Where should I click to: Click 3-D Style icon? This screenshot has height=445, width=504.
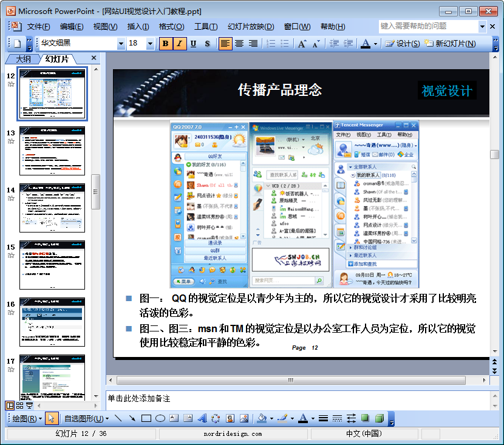coord(380,418)
